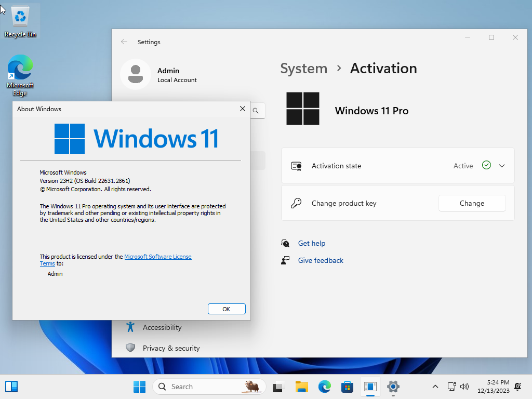
Task: Click the Activation state certificate icon
Action: (296, 166)
